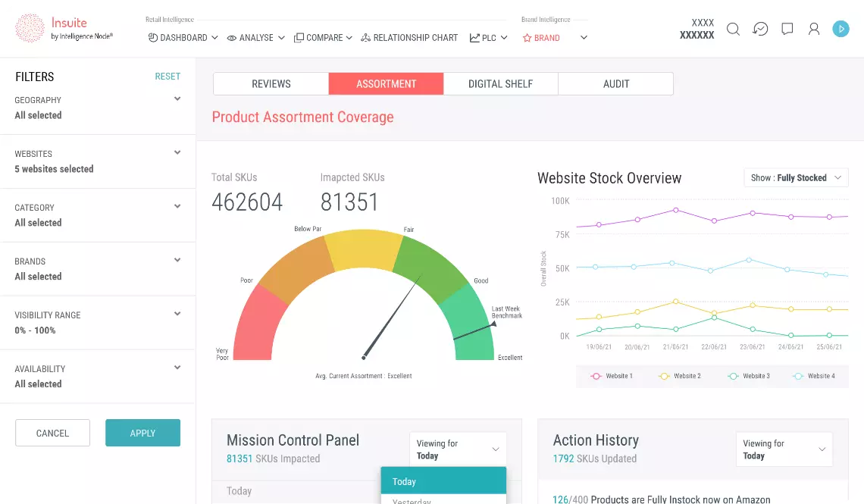Expand the Geography filter

point(177,99)
